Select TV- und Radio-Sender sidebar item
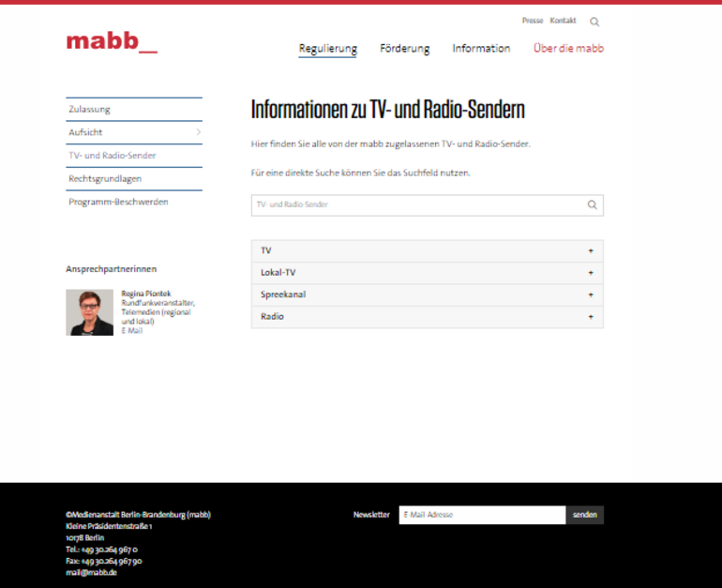 point(134,155)
